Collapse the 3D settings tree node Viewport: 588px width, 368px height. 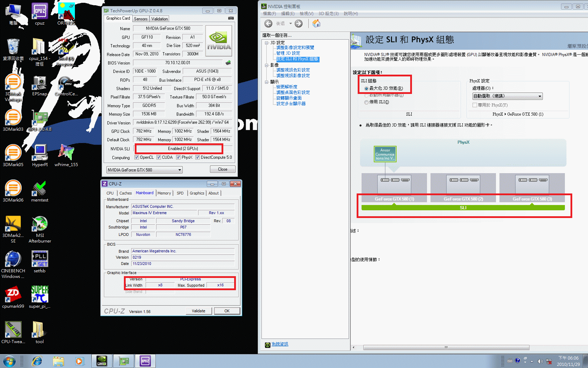point(266,43)
